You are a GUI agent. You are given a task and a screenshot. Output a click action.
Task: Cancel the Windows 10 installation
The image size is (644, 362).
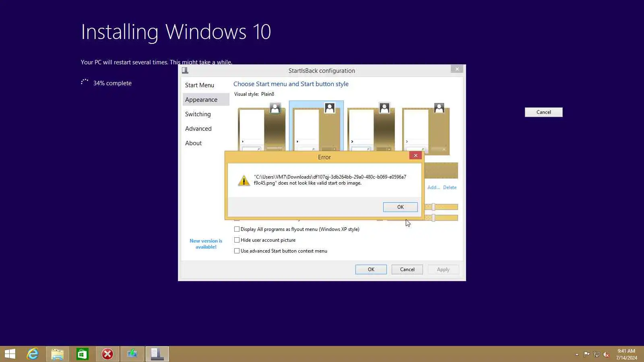click(x=544, y=112)
